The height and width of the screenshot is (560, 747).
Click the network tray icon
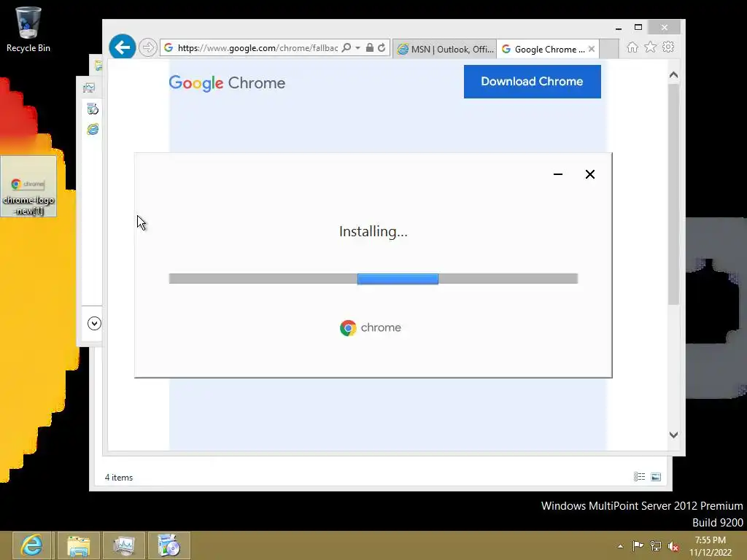[x=656, y=546]
